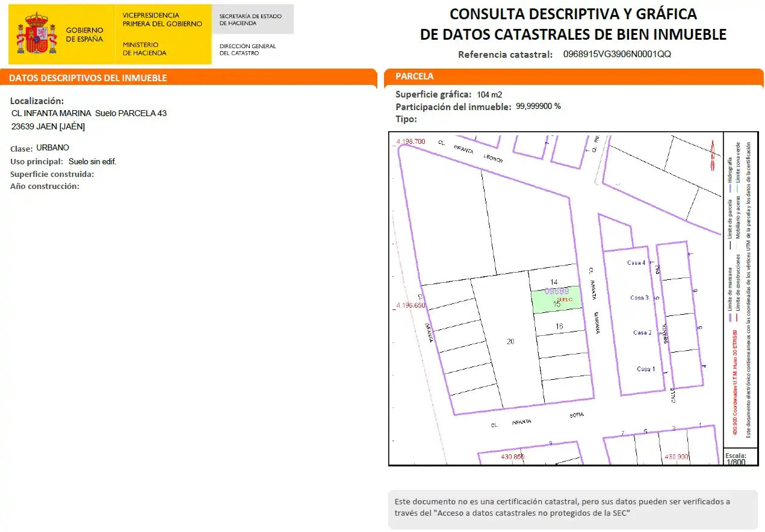
Task: Click the Casa 3 label on the map
Action: click(639, 297)
